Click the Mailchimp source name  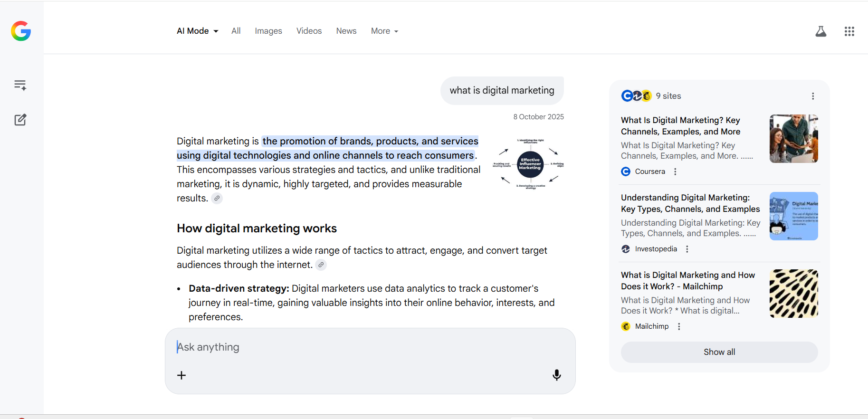pos(652,326)
